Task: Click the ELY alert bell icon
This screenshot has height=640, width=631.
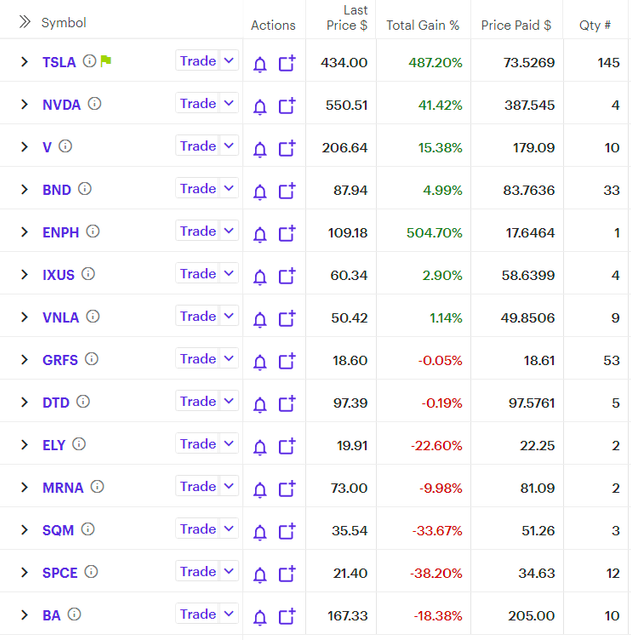Action: tap(260, 447)
